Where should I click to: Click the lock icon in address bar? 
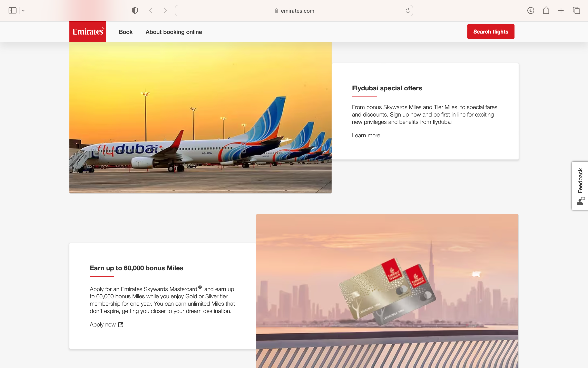tap(276, 11)
